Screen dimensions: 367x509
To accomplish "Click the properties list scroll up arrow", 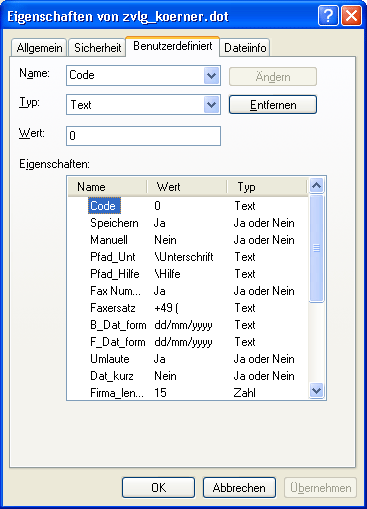I will point(316,185).
